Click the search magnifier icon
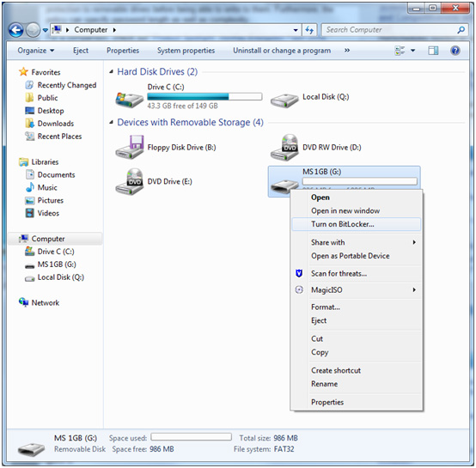 461,30
